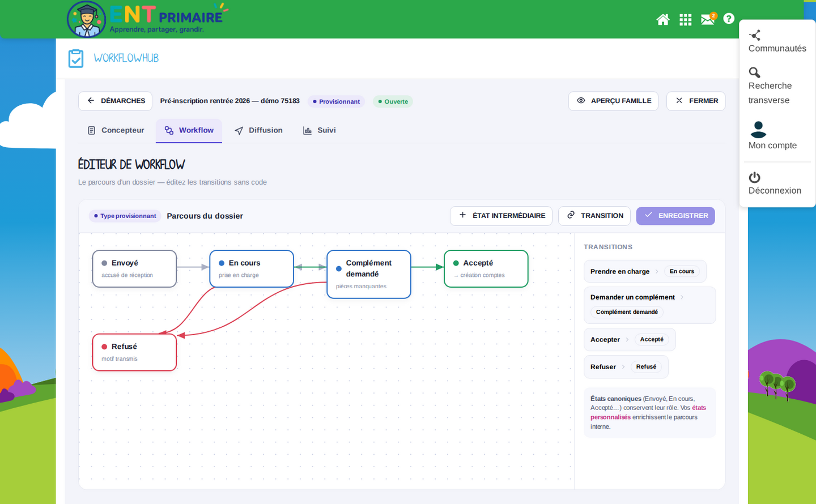Image resolution: width=816 pixels, height=504 pixels.
Task: Select the Refusé state node
Action: point(135,352)
